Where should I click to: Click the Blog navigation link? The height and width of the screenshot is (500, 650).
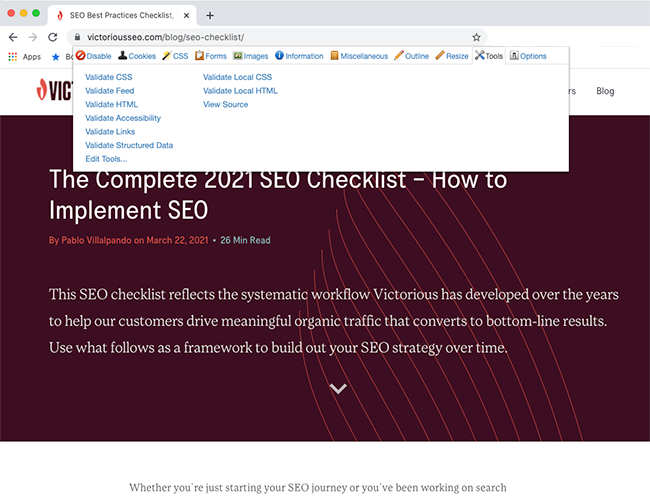(x=605, y=91)
